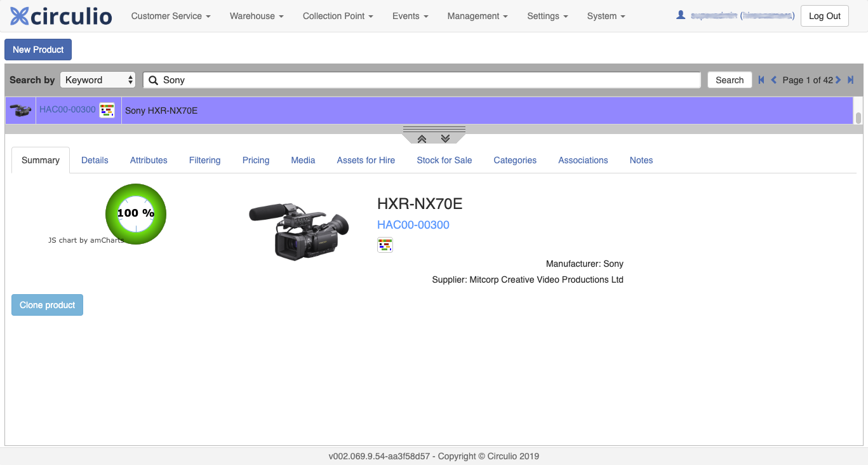This screenshot has width=868, height=465.
Task: Click the colored barcode icon beside HAC00-00300
Action: (x=107, y=109)
